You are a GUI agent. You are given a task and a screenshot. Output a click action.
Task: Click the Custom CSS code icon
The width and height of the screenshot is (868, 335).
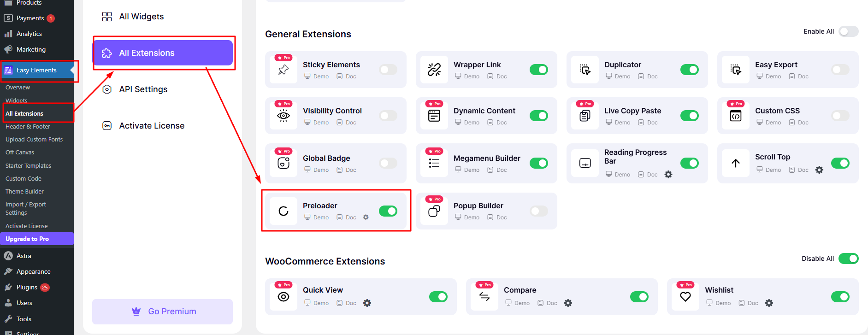[x=736, y=116]
